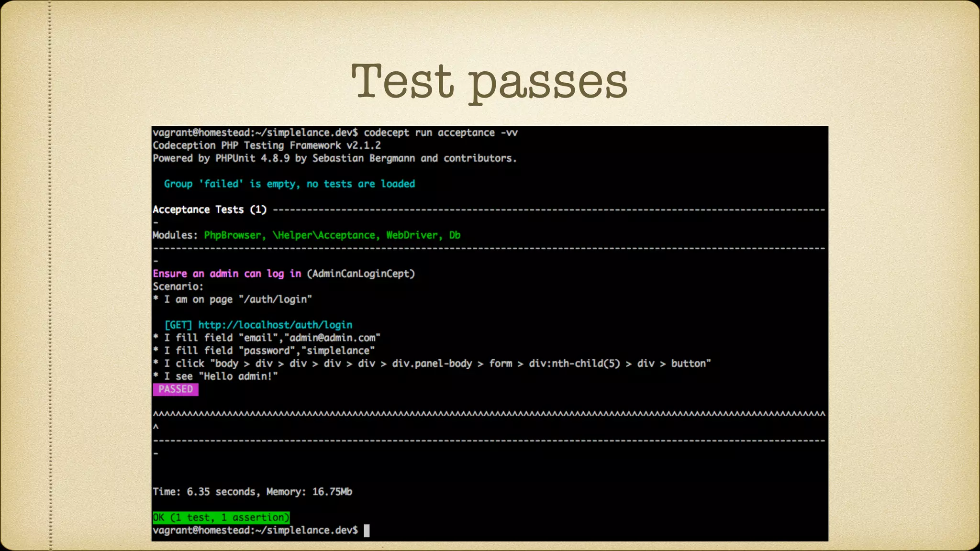Screen dimensions: 980x551
Task: Click the Db module name
Action: [x=455, y=235]
